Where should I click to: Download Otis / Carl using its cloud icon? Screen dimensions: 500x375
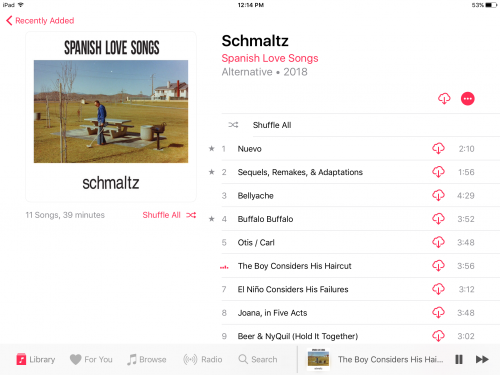point(438,242)
